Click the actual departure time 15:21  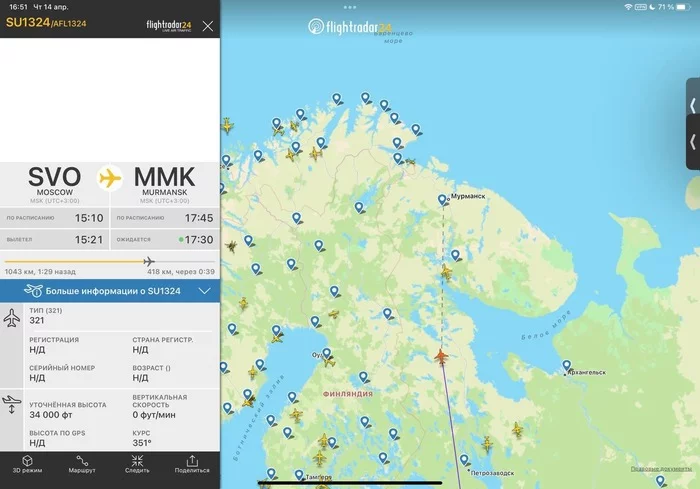pyautogui.click(x=89, y=240)
